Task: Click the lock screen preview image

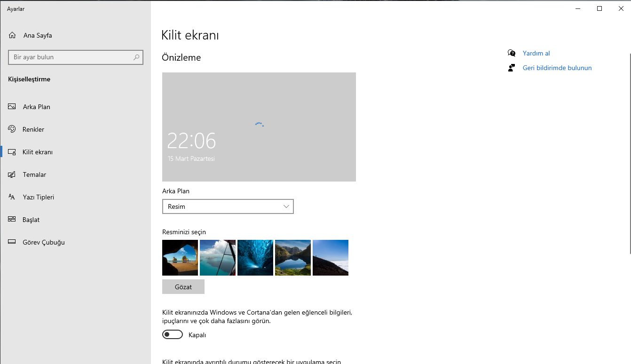Action: point(259,127)
